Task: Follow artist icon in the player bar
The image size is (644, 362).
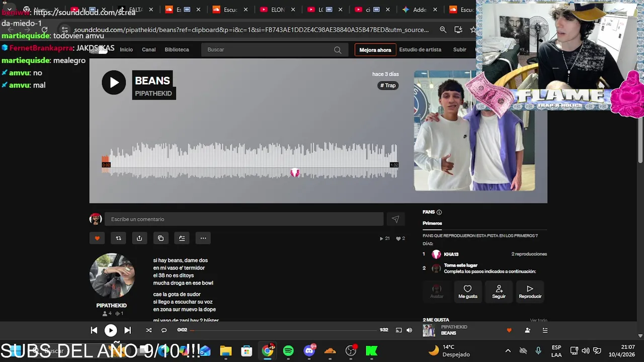Action: pos(527,330)
